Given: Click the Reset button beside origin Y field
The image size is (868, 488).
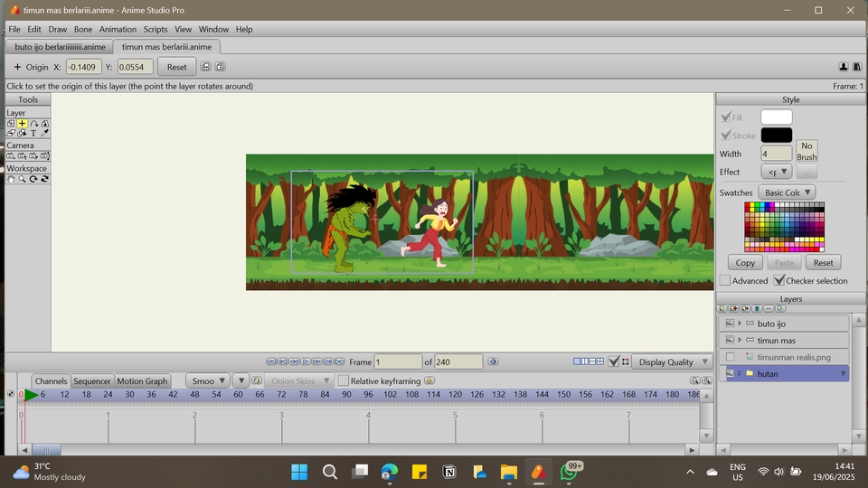Looking at the screenshot, I should (x=176, y=67).
